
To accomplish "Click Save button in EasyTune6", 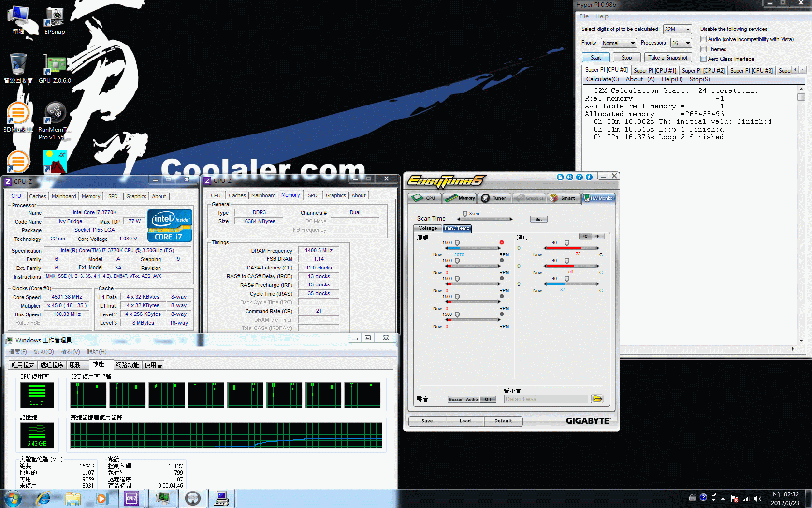I will 427,421.
